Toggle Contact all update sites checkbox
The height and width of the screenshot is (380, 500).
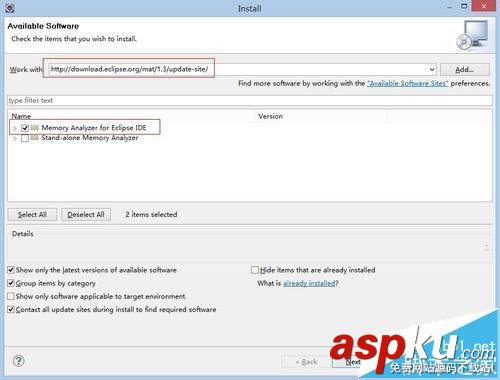(x=11, y=310)
